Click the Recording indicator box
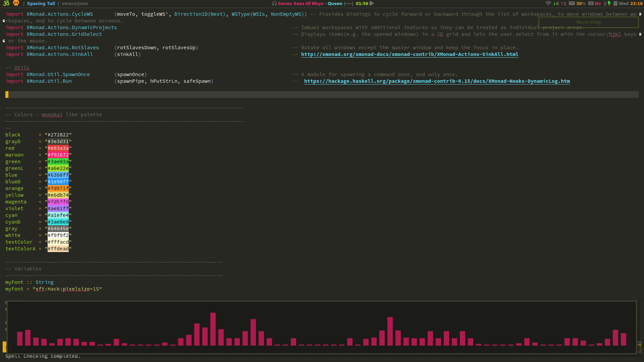This screenshot has width=644, height=362. (588, 22)
